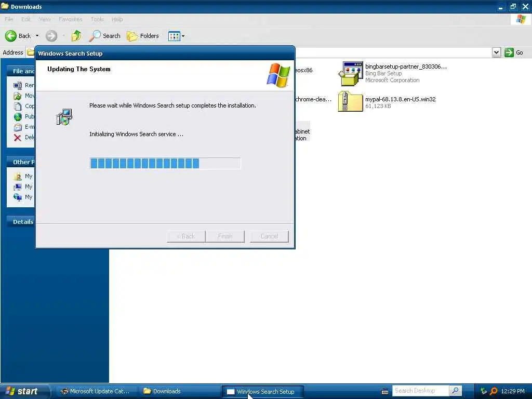This screenshot has height=399, width=532.
Task: Click the Windows flag throbber in Explorer
Action: click(521, 19)
